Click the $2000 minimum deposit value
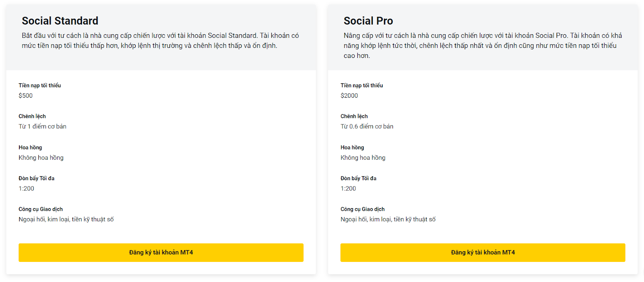This screenshot has height=282, width=644. pos(349,96)
